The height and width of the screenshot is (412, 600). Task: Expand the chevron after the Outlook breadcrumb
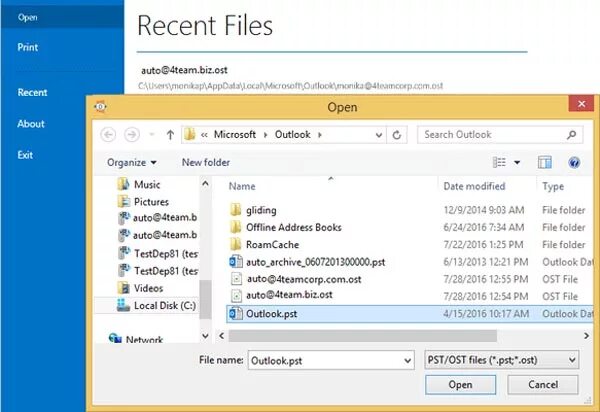coord(320,135)
